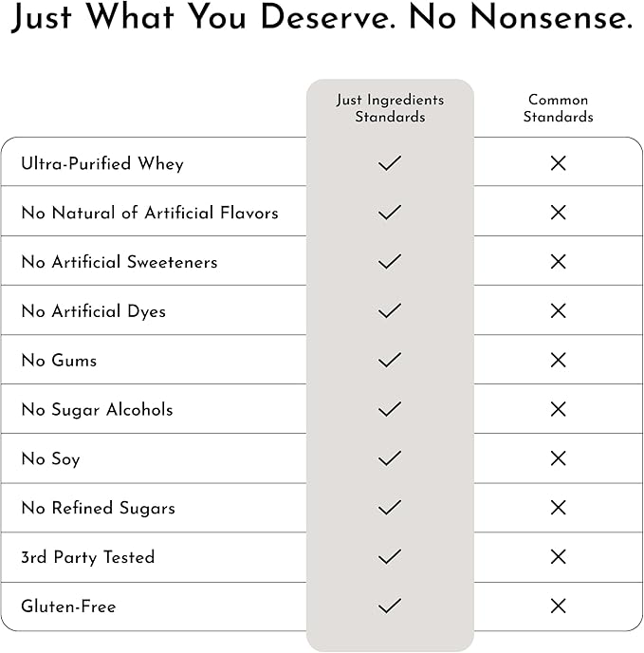Click the checkmark in No Artificial Sweeteners row

389,262
